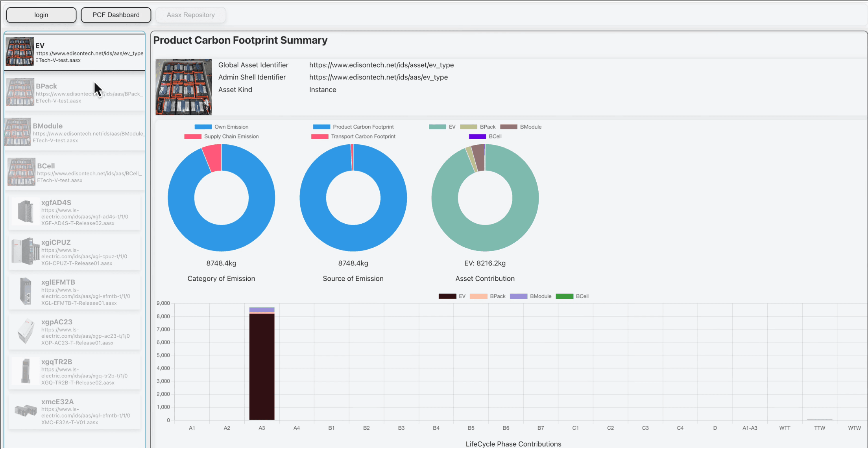Switch to PCF Dashboard tab
Image resolution: width=868 pixels, height=449 pixels.
(x=116, y=15)
